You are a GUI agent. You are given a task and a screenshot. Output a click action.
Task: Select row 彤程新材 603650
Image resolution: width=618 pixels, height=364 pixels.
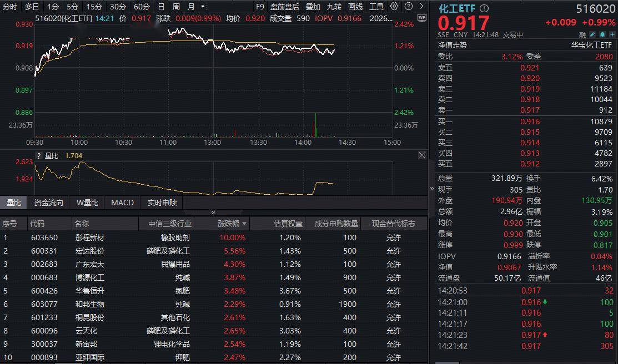(214, 237)
